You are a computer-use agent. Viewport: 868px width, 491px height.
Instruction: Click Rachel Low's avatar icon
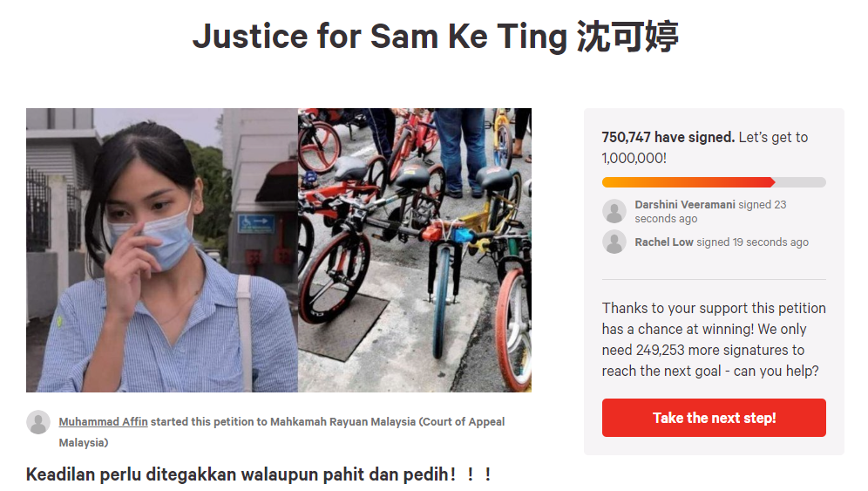(x=614, y=242)
